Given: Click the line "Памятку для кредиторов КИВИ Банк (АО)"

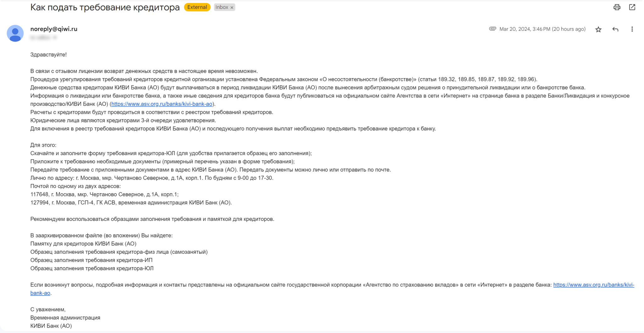Looking at the screenshot, I should coord(83,244).
